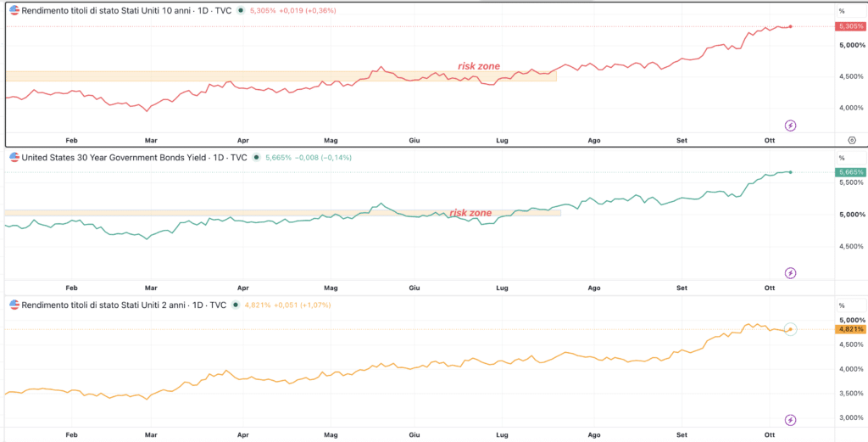
Task: Click the red 'risk zone' label on 10 anni chart
Action: (479, 66)
